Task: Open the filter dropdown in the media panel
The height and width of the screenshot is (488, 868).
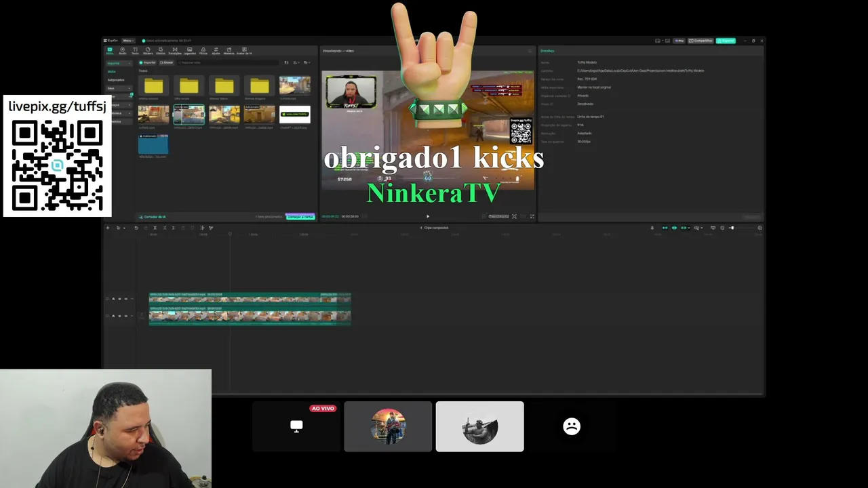Action: click(x=307, y=62)
